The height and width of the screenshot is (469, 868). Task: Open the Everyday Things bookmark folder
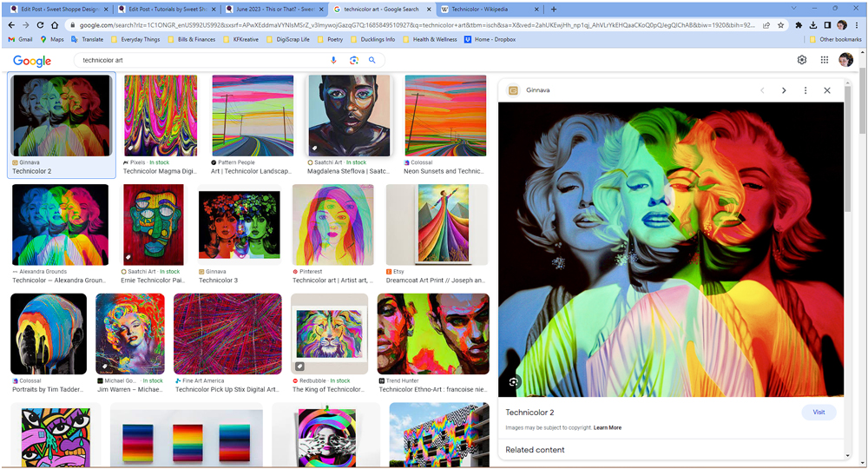tap(135, 39)
